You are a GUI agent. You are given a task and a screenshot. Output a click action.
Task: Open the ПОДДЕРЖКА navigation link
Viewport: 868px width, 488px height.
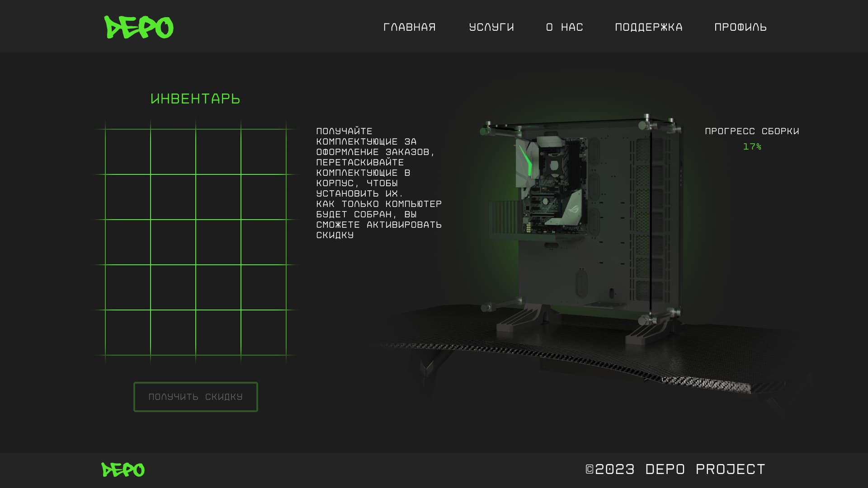[648, 27]
